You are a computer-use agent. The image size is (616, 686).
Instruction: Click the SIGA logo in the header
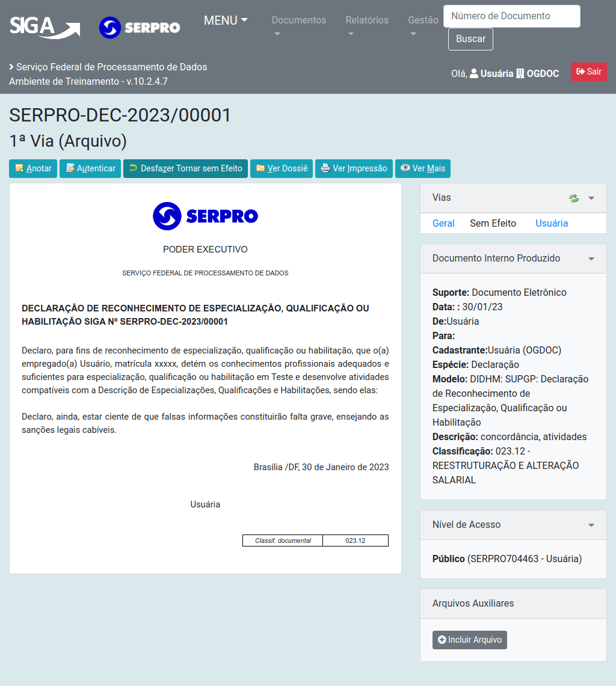(x=45, y=28)
